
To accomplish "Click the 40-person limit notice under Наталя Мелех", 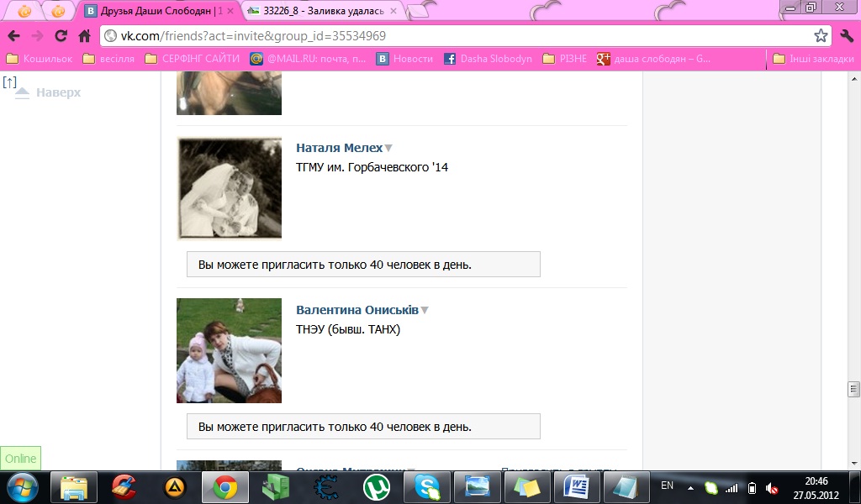I will 363,265.
